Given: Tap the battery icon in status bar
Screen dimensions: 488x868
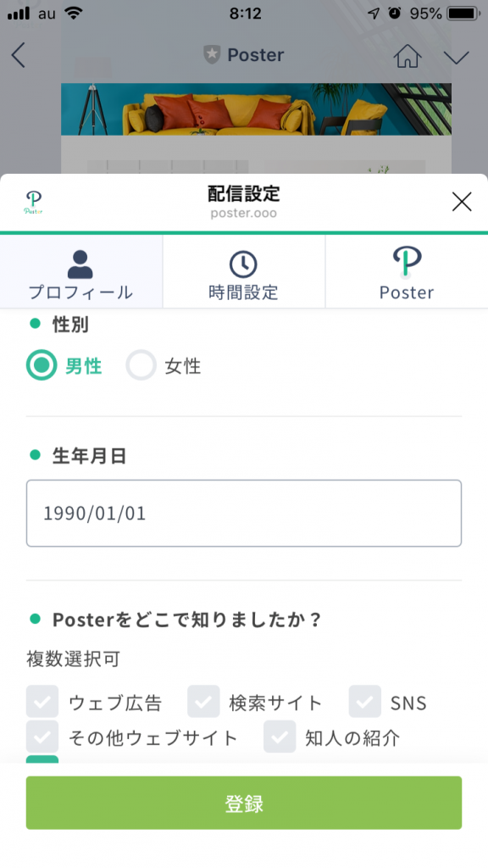Looking at the screenshot, I should [x=463, y=14].
